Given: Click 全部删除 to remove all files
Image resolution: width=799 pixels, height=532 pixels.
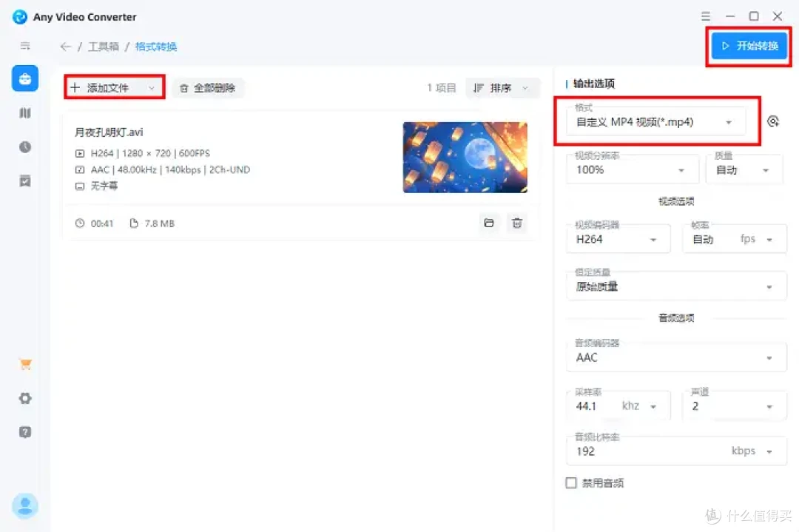Looking at the screenshot, I should tap(208, 88).
